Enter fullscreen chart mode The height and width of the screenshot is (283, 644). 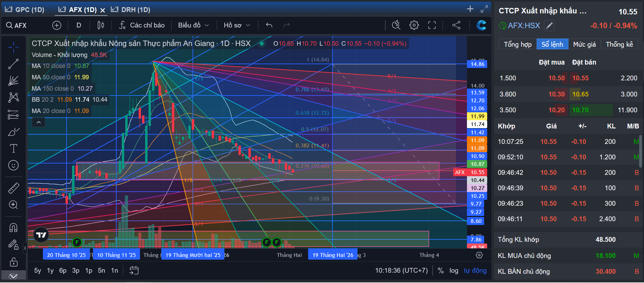432,25
